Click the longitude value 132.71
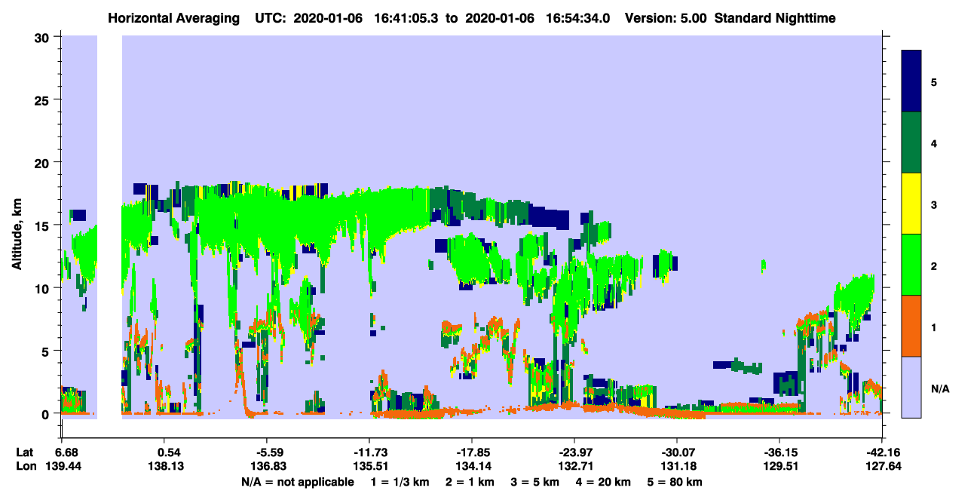The image size is (980, 503). (574, 466)
